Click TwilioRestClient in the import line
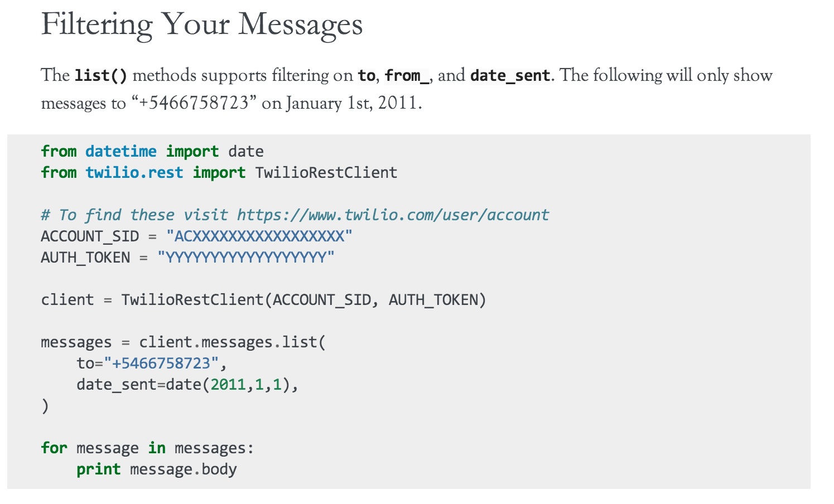 (326, 173)
